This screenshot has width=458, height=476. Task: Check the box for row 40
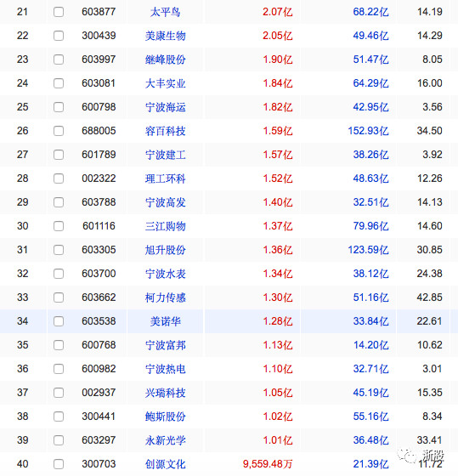(x=59, y=464)
